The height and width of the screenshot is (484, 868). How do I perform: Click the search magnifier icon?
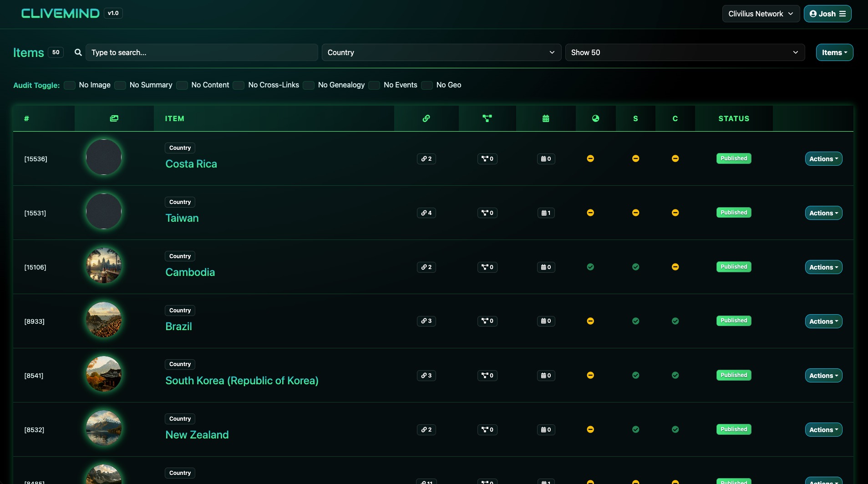tap(78, 52)
